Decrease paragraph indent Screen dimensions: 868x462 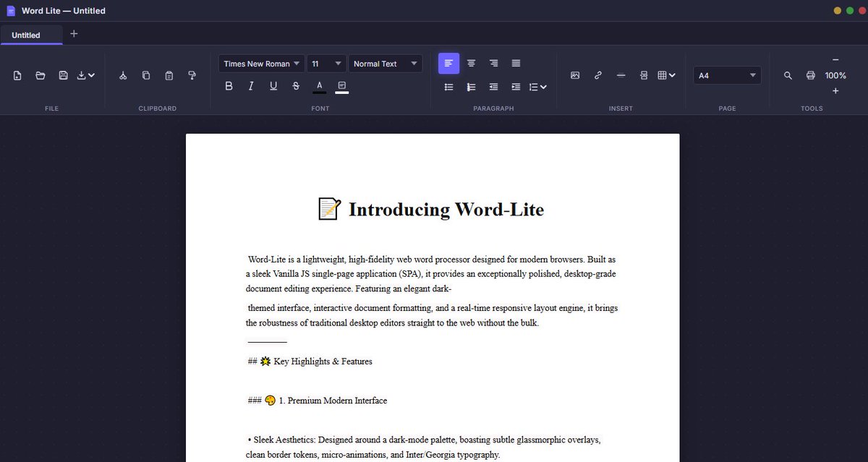493,87
